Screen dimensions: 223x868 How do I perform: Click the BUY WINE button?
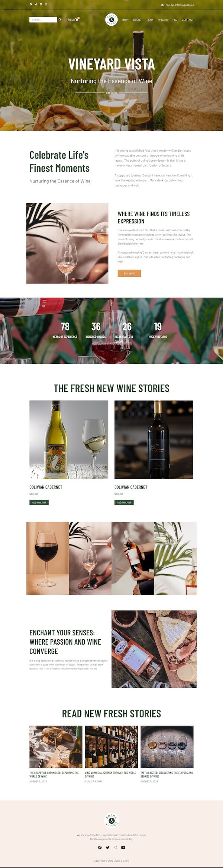[x=129, y=273]
